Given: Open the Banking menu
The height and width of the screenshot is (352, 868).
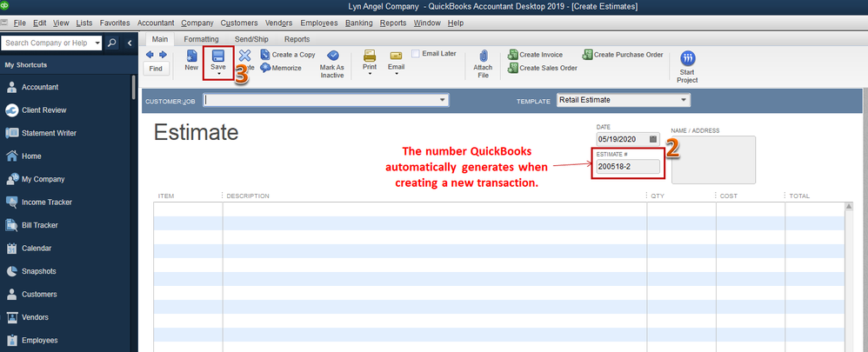Looking at the screenshot, I should tap(359, 23).
